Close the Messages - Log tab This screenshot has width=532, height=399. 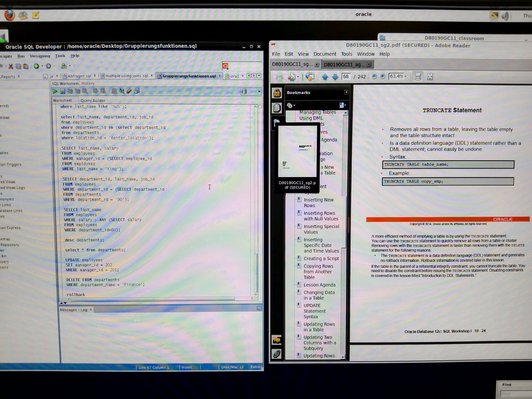[x=91, y=310]
